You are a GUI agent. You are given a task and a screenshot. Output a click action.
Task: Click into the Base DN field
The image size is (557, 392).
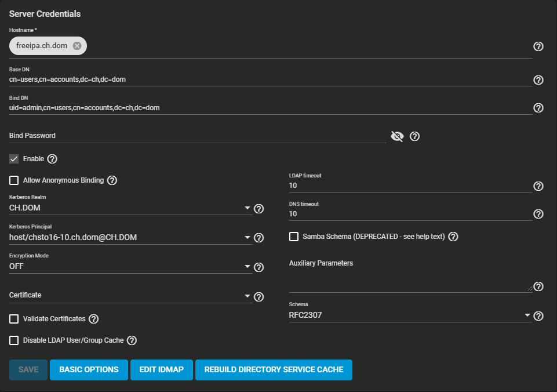[271, 79]
